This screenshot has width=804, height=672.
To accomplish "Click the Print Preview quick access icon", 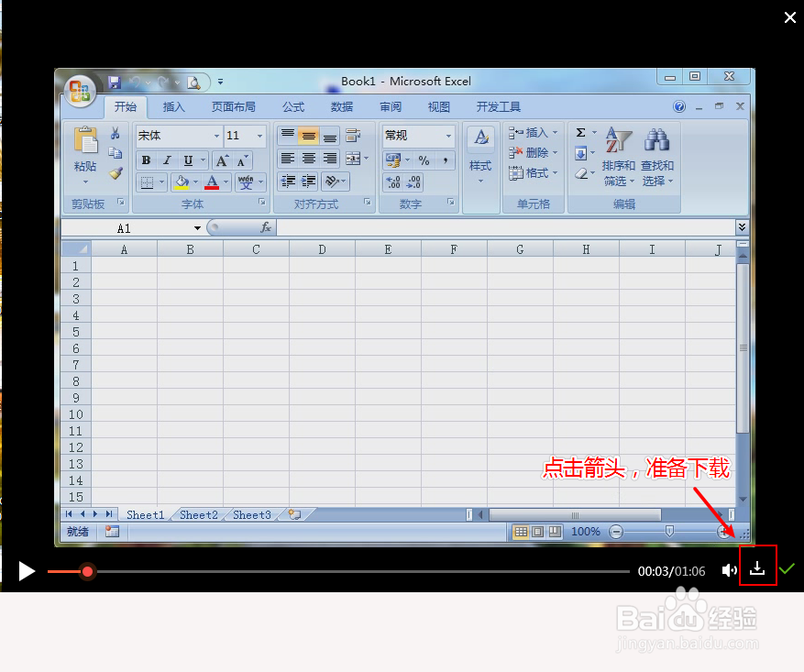I will 193,82.
